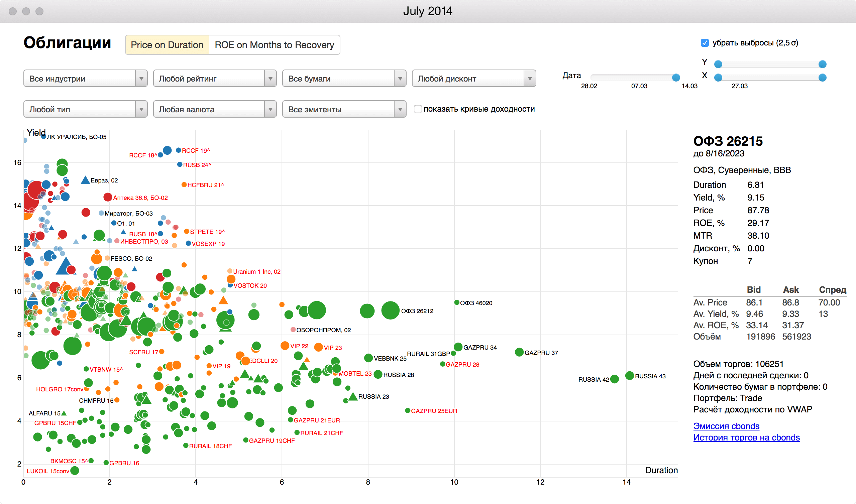
Task: Select the GAZPRU 28 bond point
Action: tap(443, 364)
